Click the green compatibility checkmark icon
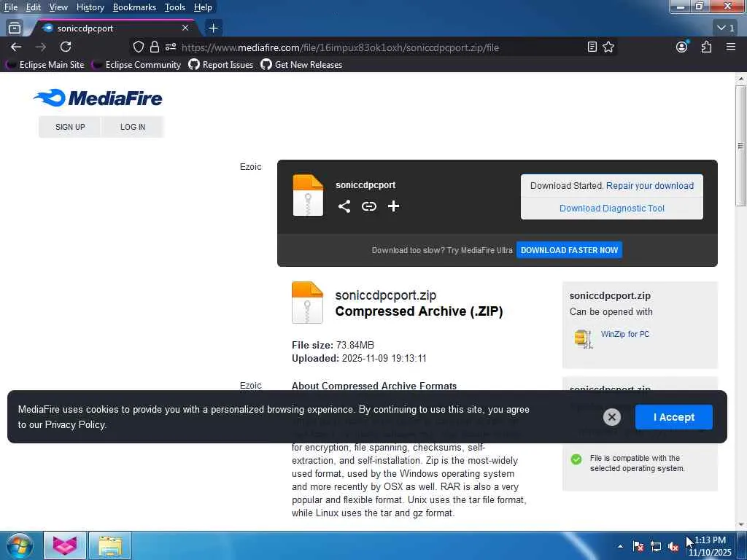747x560 pixels. click(576, 459)
